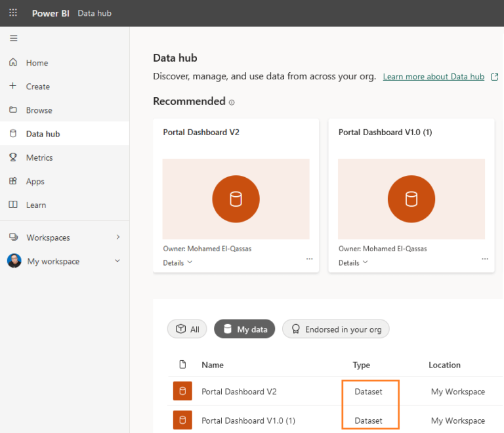
Task: Toggle the My data filter
Action: (245, 329)
